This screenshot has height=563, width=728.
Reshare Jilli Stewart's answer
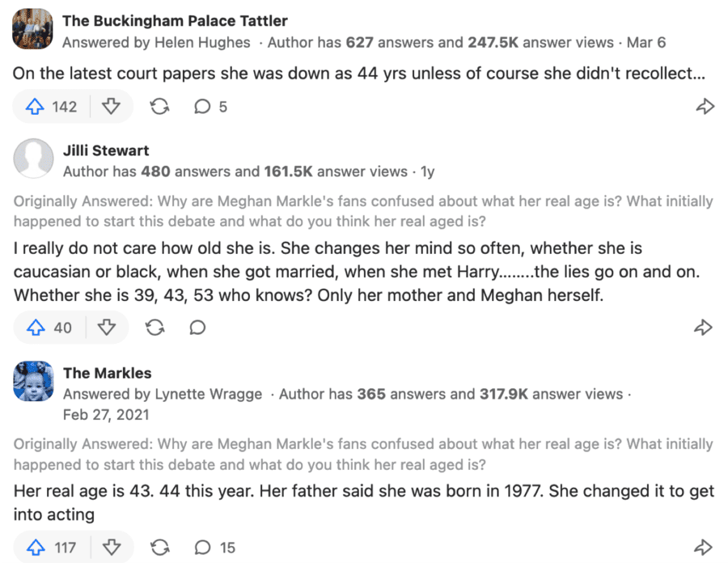(154, 328)
